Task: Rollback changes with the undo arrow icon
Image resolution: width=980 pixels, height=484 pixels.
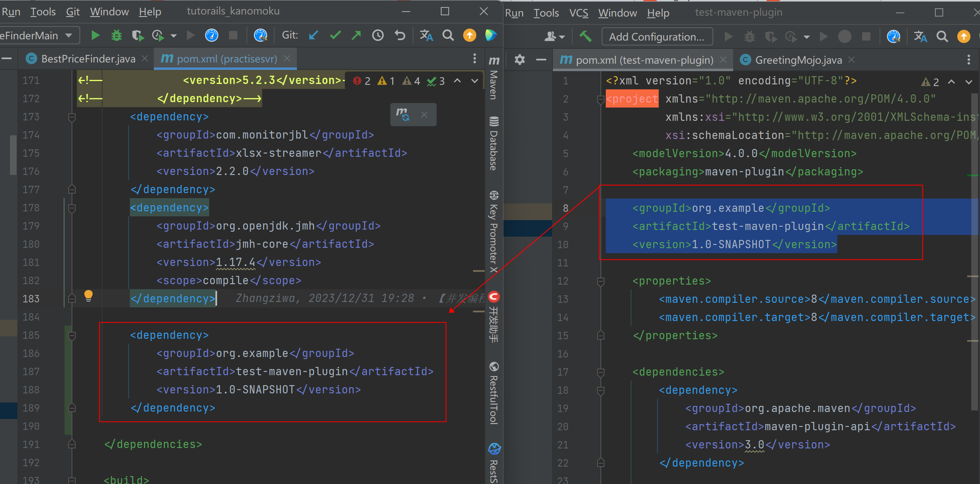Action: [x=399, y=36]
